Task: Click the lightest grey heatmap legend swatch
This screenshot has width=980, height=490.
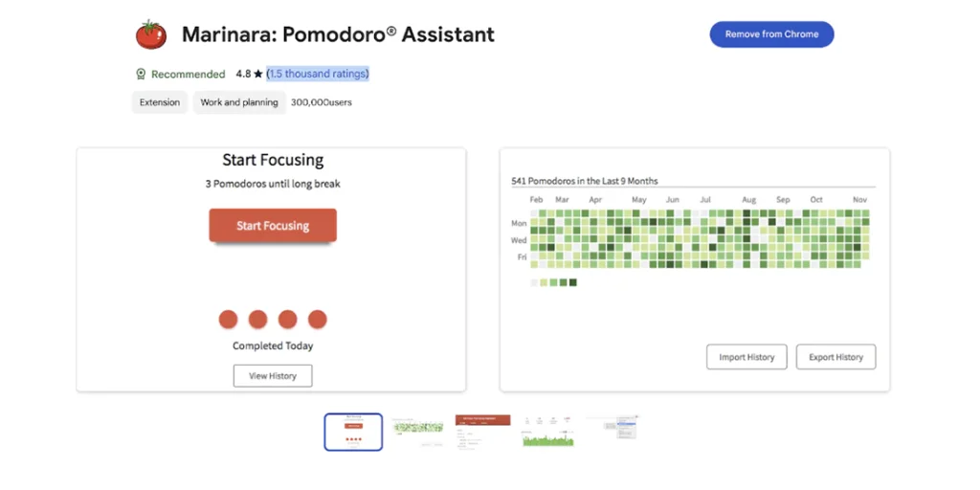Action: (533, 282)
